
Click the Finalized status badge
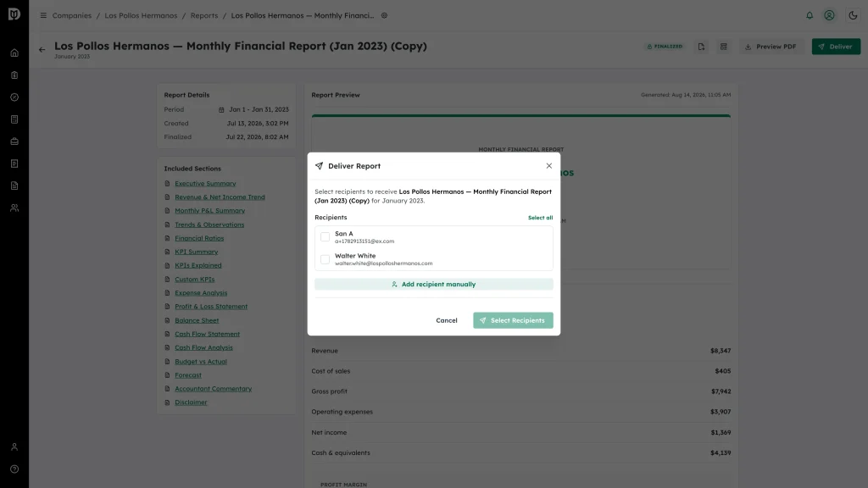pyautogui.click(x=665, y=47)
